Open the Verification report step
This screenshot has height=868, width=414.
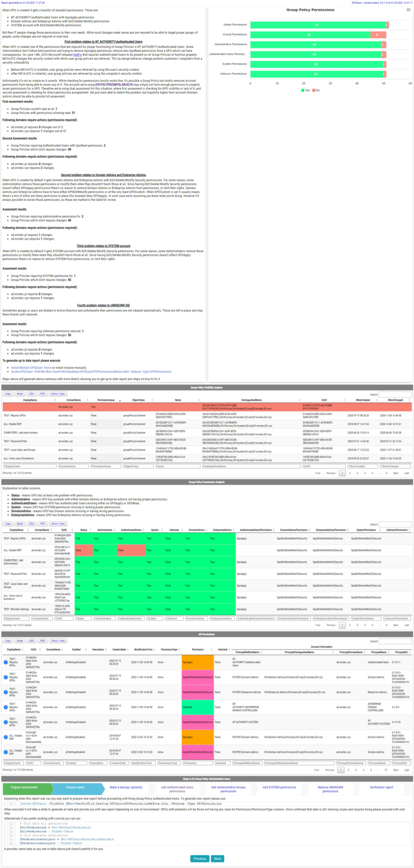coord(381,787)
